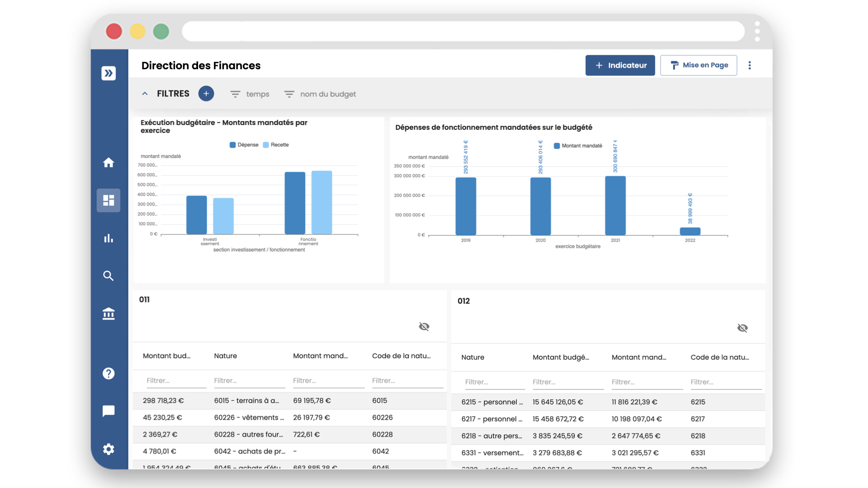Toggle visibility eye on table 011
This screenshot has width=868, height=488.
(x=424, y=327)
